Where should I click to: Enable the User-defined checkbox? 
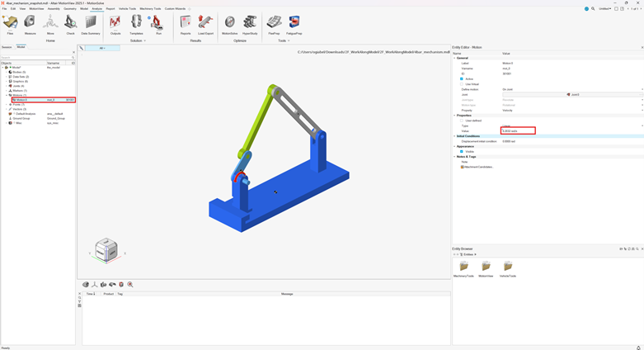tap(462, 121)
